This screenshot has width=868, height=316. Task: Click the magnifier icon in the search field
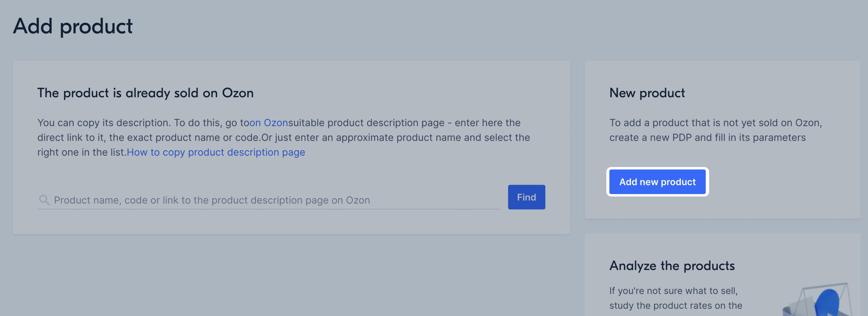[x=44, y=200]
